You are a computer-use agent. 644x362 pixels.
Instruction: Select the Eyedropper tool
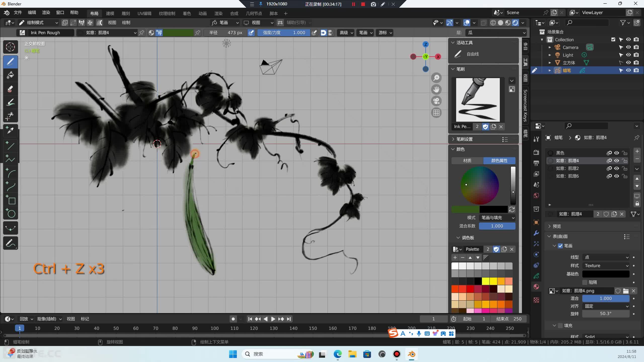10,130
